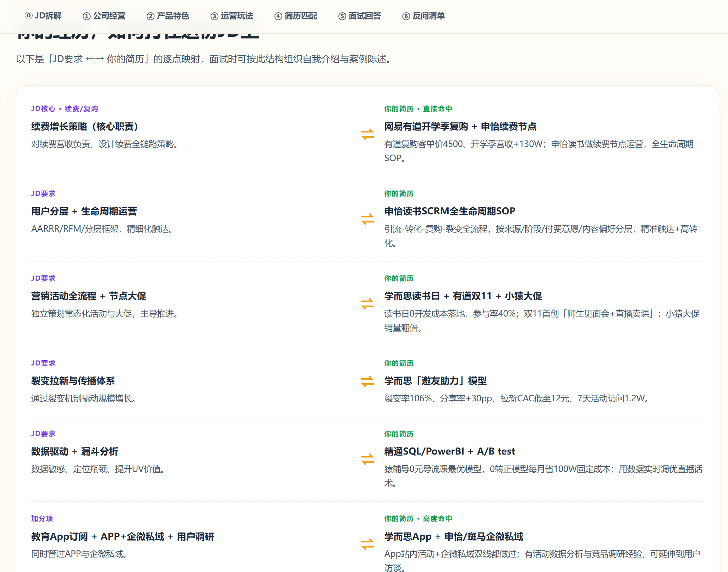This screenshot has width=728, height=572.
Task: Click the heading 精通SQL/PowerBI + A/B test
Action: pyautogui.click(x=450, y=451)
